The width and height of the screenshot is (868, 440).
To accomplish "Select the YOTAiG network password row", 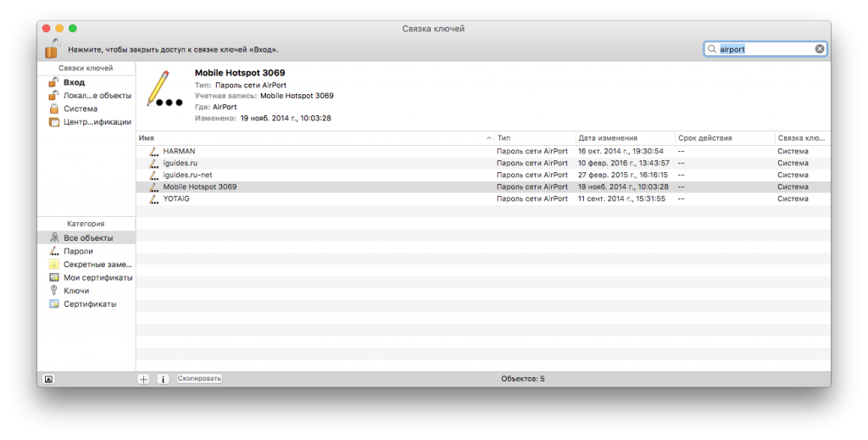I will [178, 198].
